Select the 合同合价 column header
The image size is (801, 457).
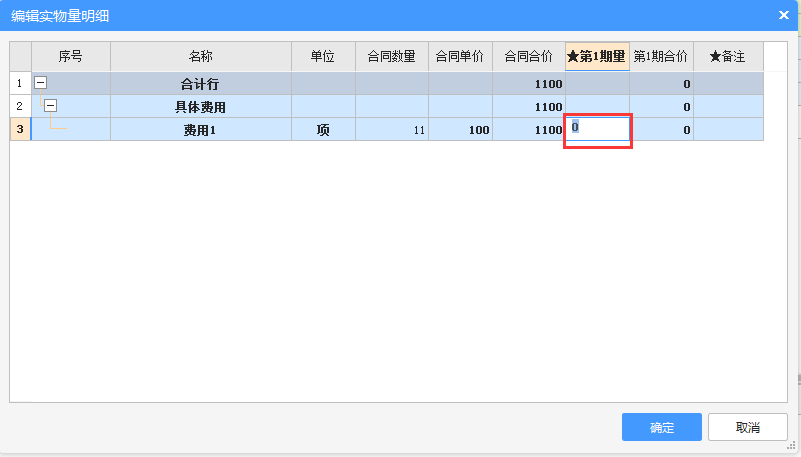tap(528, 57)
